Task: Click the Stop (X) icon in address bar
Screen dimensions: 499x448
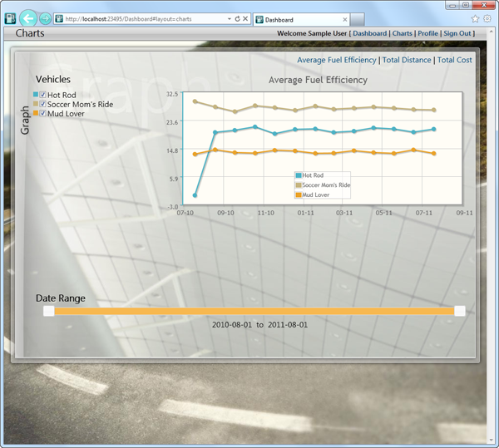Action: pyautogui.click(x=245, y=19)
